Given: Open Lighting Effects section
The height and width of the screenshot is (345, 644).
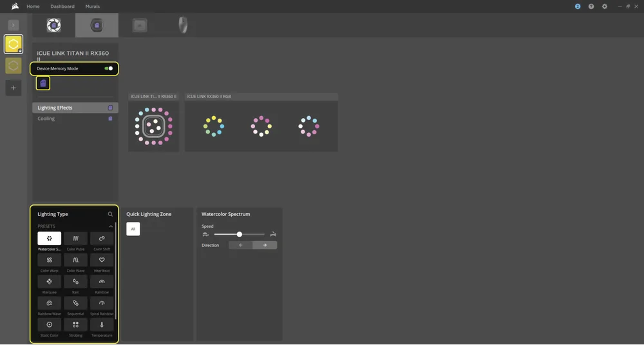Looking at the screenshot, I should coord(75,108).
